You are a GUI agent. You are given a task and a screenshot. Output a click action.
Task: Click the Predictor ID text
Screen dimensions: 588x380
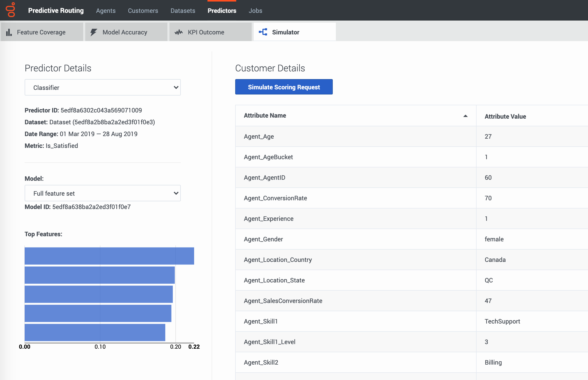pyautogui.click(x=83, y=110)
